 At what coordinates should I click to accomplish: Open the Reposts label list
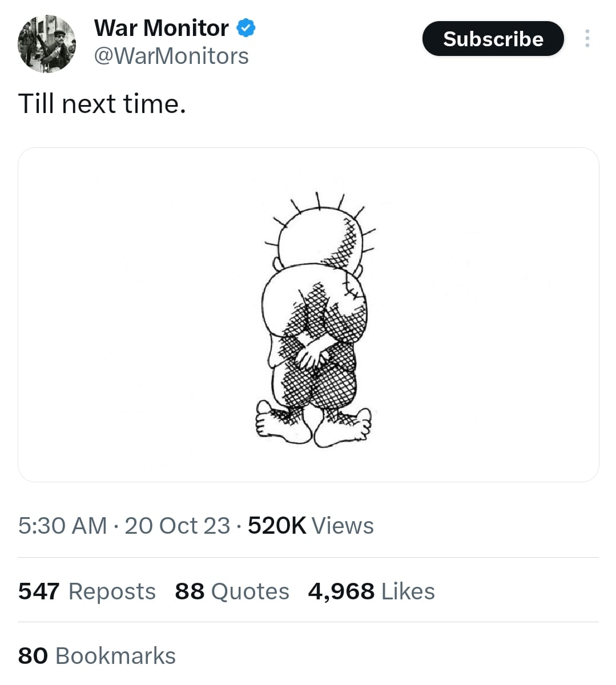click(x=112, y=591)
